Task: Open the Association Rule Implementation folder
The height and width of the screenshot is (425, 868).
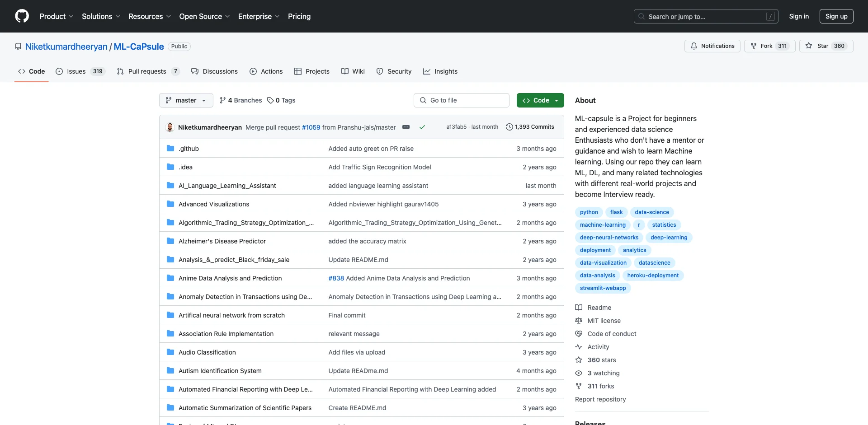Action: 226,334
